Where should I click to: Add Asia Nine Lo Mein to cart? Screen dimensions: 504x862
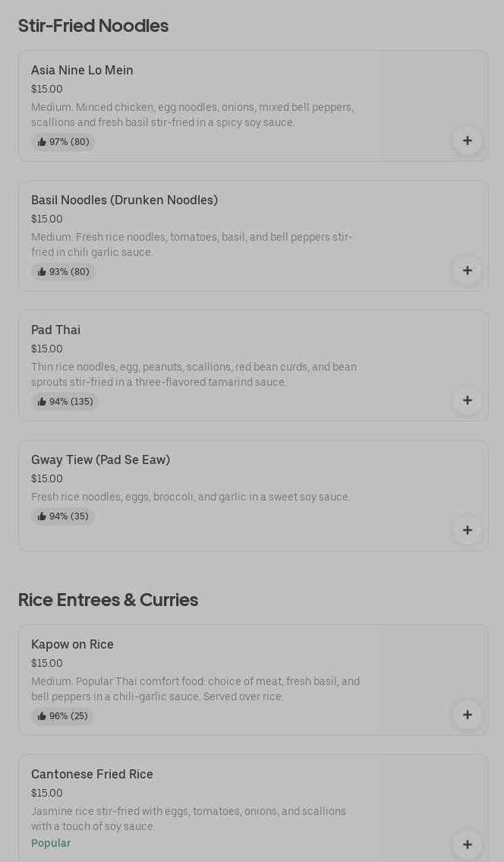point(467,141)
